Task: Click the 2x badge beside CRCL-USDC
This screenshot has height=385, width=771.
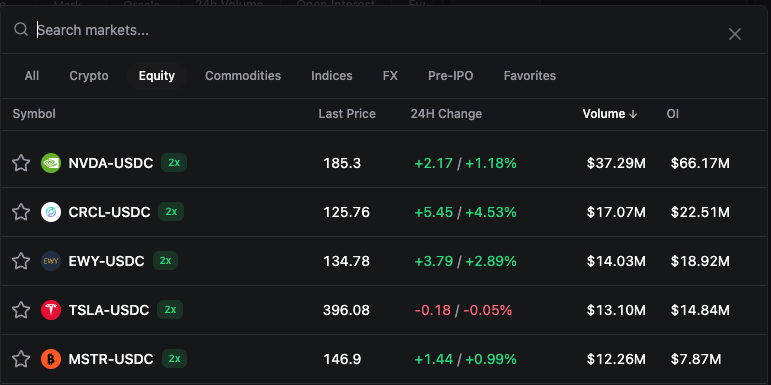Action: pyautogui.click(x=171, y=211)
